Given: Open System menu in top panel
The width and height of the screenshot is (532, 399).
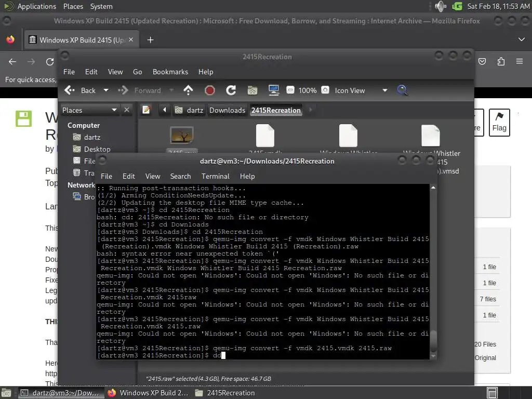Looking at the screenshot, I should point(101,6).
